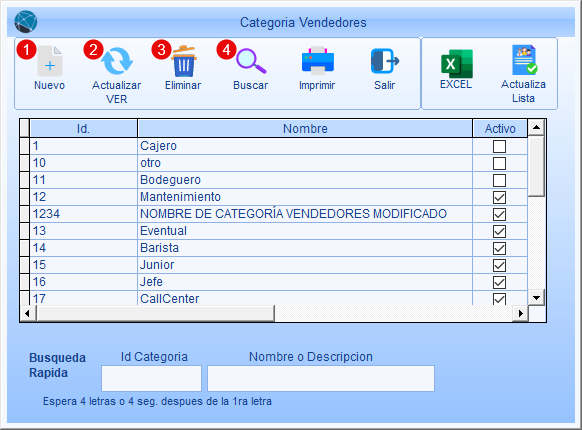Enable Activo checkbox for Cajero

[499, 146]
